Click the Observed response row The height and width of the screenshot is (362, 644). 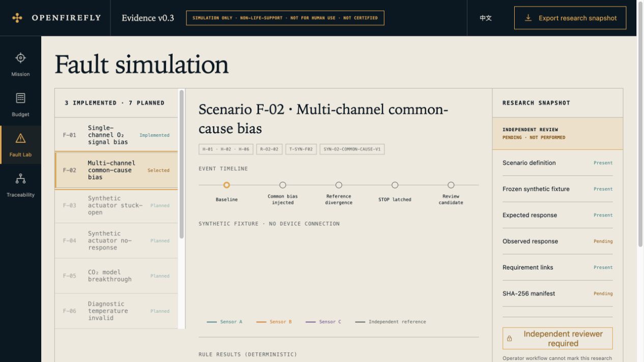(557, 242)
